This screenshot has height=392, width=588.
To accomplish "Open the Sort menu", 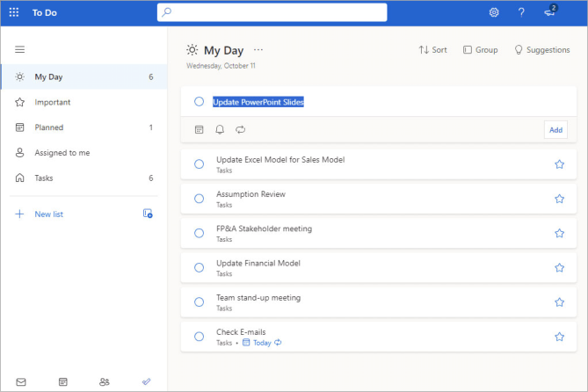I will point(432,50).
